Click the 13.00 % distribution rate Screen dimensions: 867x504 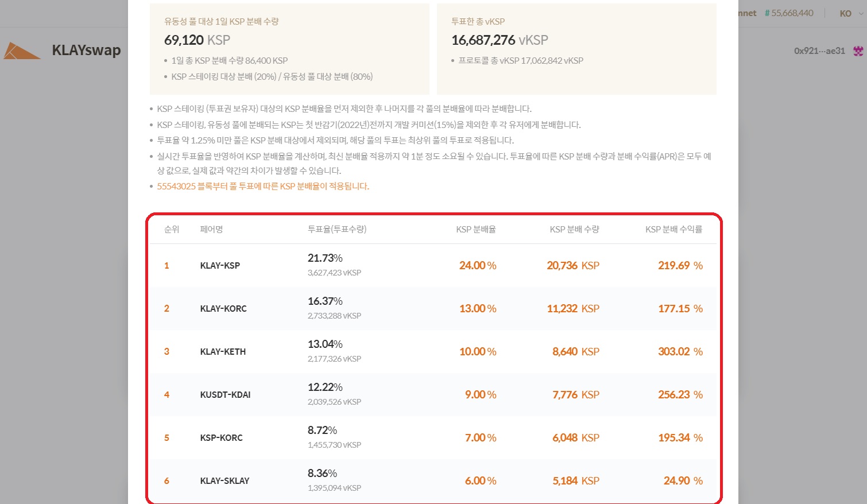tap(478, 309)
